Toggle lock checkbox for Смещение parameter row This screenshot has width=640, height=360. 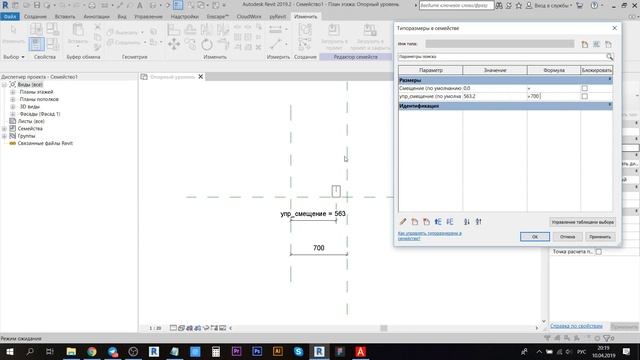tap(584, 88)
